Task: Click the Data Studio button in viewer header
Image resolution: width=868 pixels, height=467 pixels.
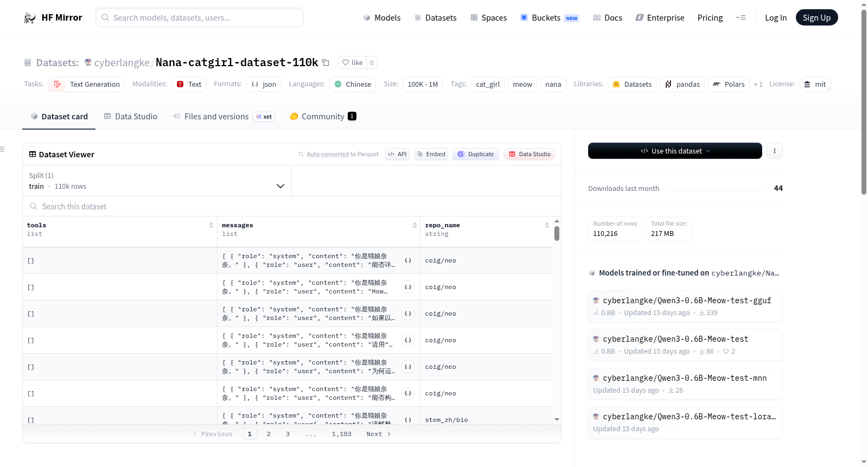Action: [x=529, y=154]
